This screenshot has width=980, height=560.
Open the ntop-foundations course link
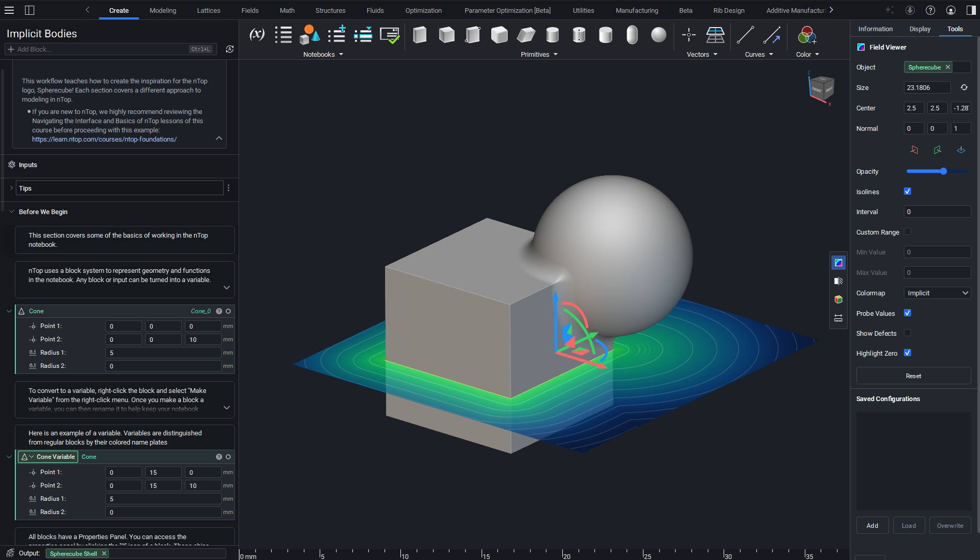coord(104,139)
